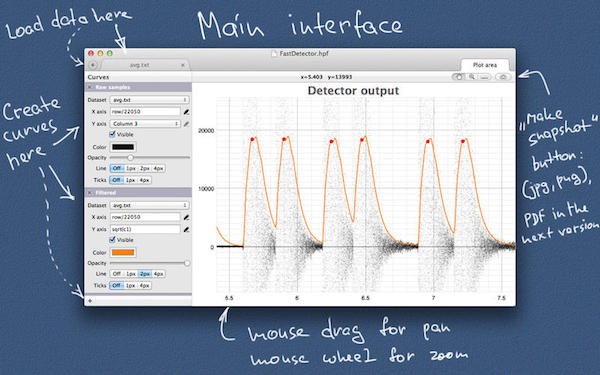Screen dimensions: 600x375
Task: Open the avg.txt dataset tab
Action: 140,65
